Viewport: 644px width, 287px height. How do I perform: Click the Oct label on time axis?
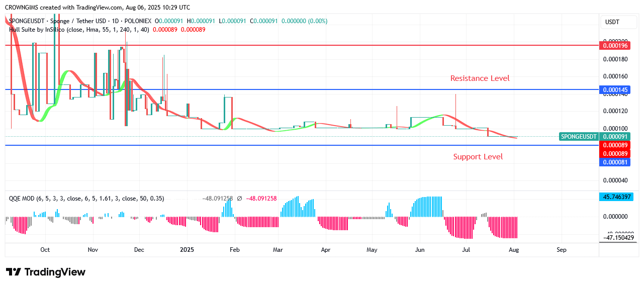pos(45,249)
